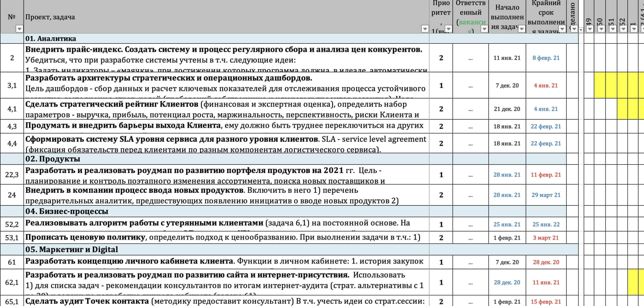Open the "Проект, задача" column filter
Screen dimensions: 644x306
425,29
